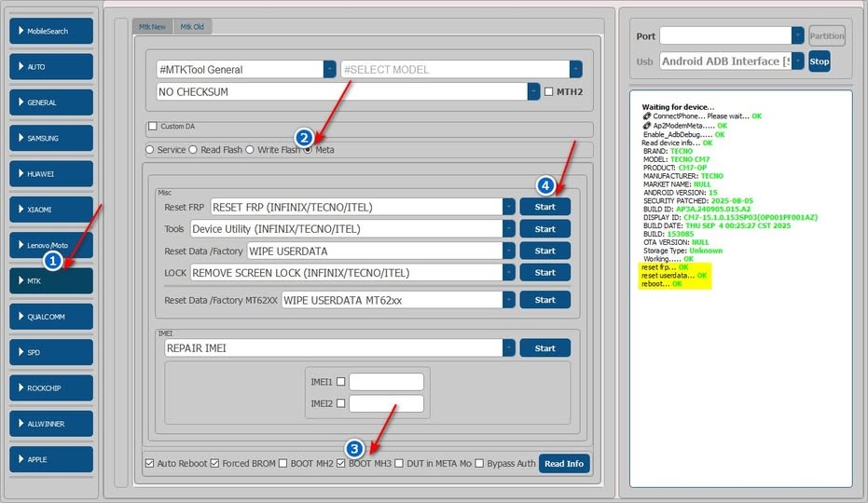Uncheck the Auto Reboot checkbox

click(149, 464)
